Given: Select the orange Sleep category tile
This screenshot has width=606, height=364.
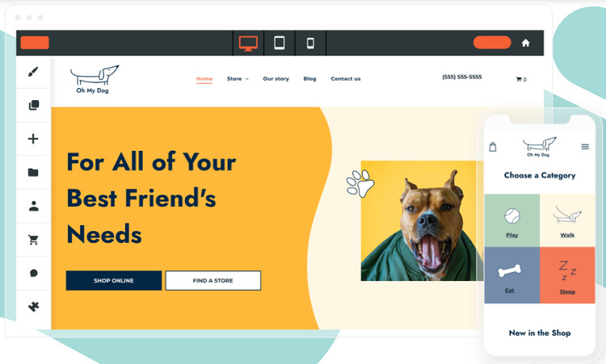Looking at the screenshot, I should click(x=567, y=275).
